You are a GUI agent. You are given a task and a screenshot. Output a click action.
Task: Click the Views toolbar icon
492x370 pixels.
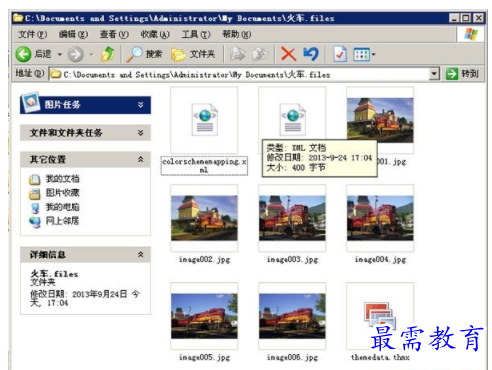point(361,54)
